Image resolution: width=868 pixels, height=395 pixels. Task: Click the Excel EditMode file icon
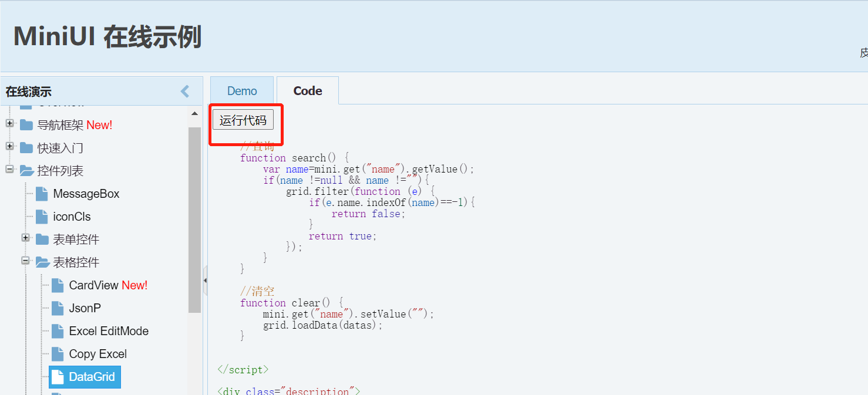[57, 330]
